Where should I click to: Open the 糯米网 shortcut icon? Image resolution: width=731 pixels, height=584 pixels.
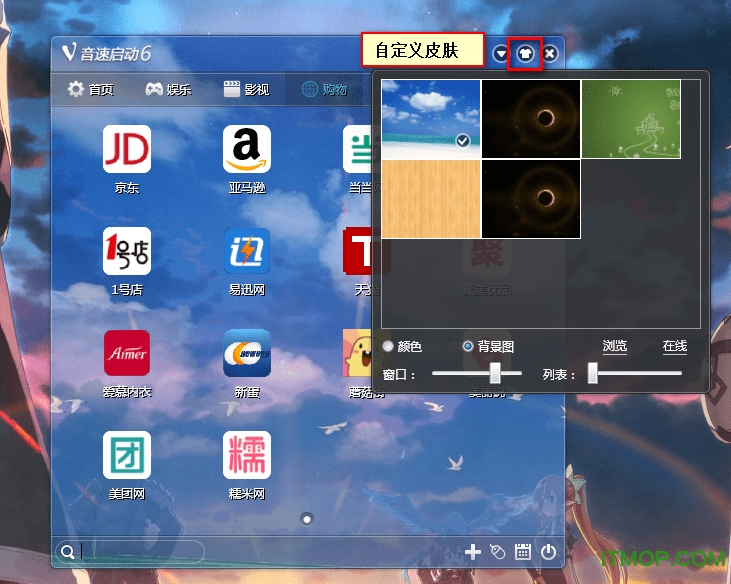(x=247, y=455)
